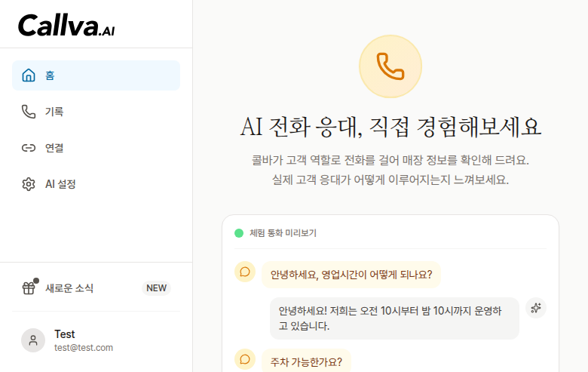Click the gear icon for AI 설정
Screen dimensions: 588x372
(x=29, y=184)
